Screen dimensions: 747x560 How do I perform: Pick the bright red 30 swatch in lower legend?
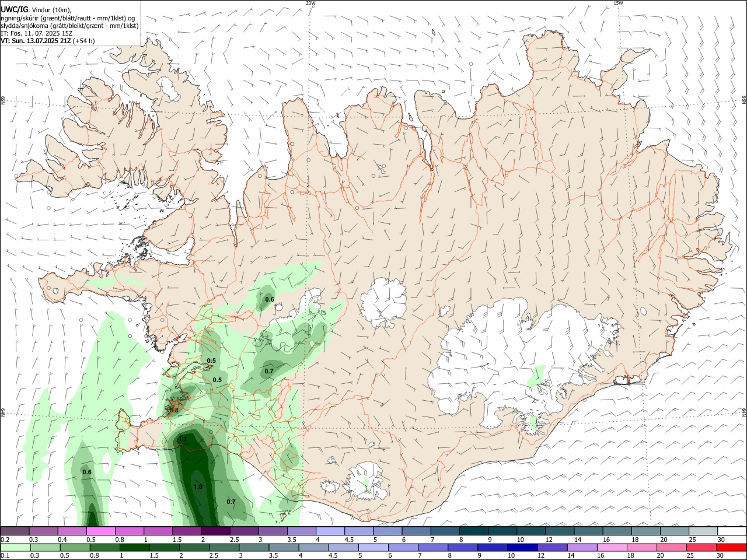pyautogui.click(x=730, y=548)
